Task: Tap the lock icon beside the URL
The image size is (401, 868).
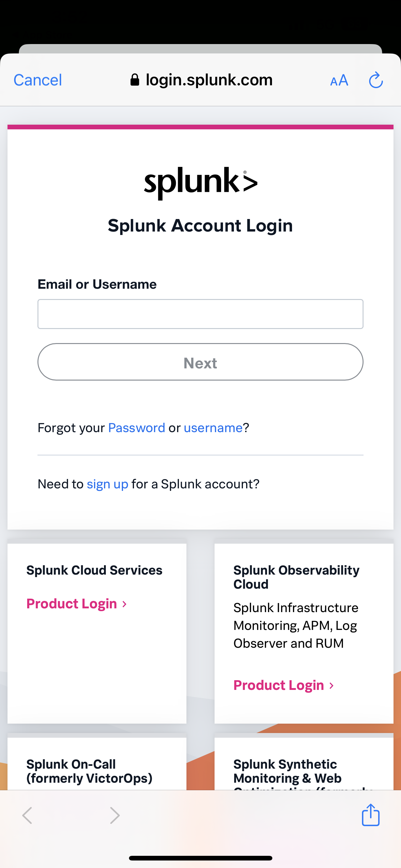Action: pos(135,80)
